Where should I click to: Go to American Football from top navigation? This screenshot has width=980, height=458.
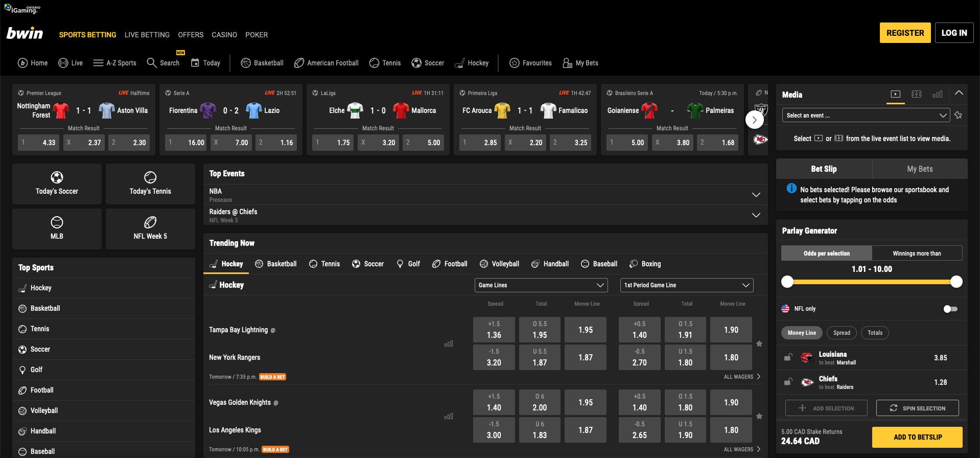(326, 63)
